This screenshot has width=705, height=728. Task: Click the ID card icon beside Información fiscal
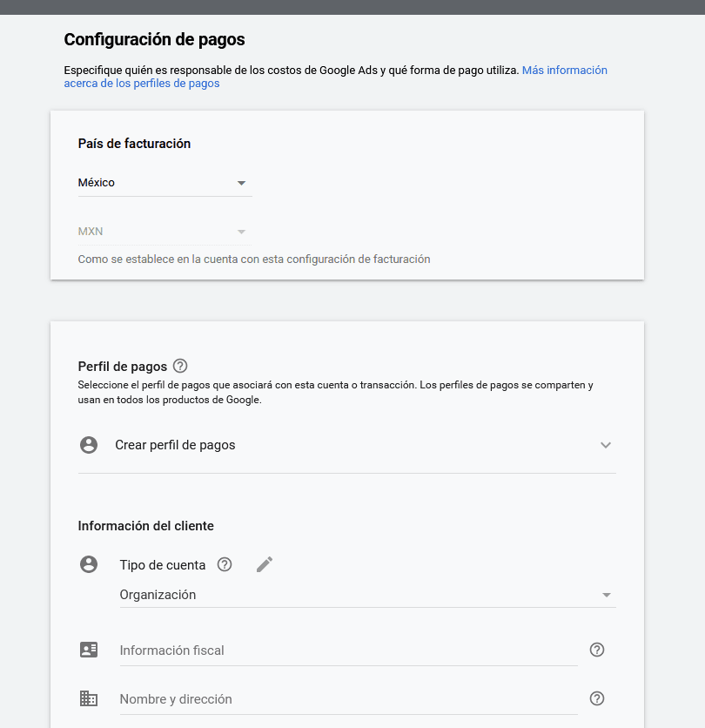(89, 650)
